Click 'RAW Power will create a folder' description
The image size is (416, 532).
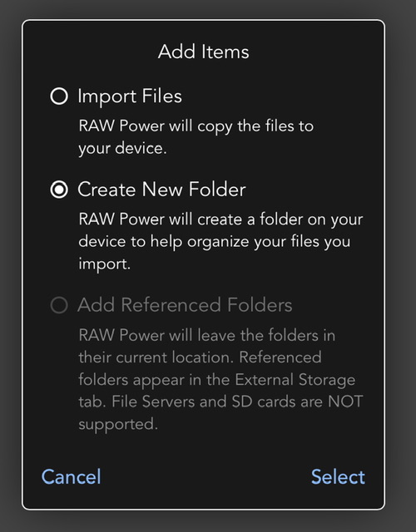point(220,219)
